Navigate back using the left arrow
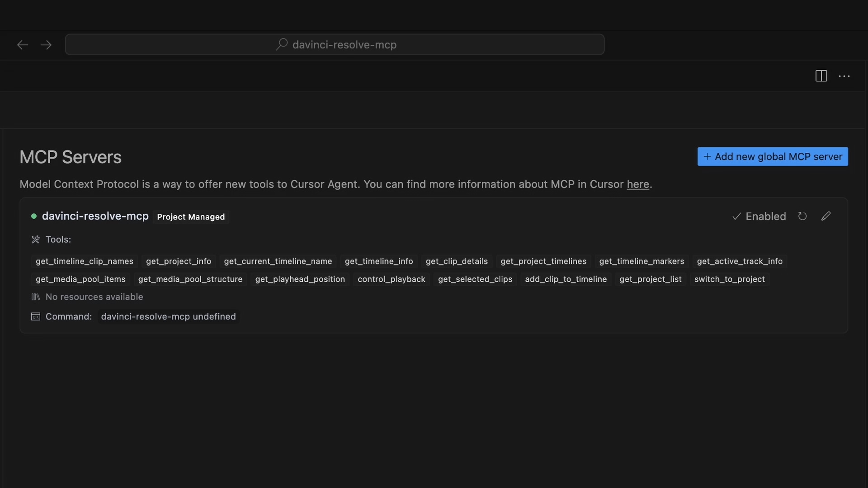868x488 pixels. [x=22, y=44]
